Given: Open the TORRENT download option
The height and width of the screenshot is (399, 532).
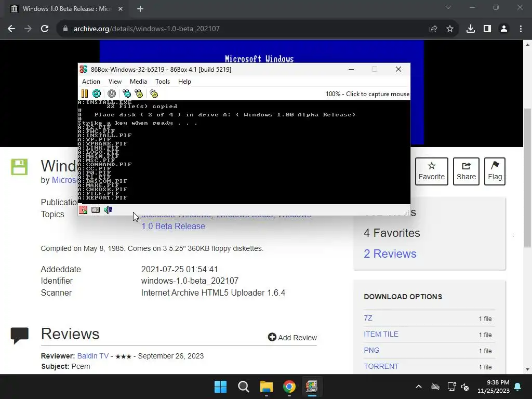Looking at the screenshot, I should [381, 366].
